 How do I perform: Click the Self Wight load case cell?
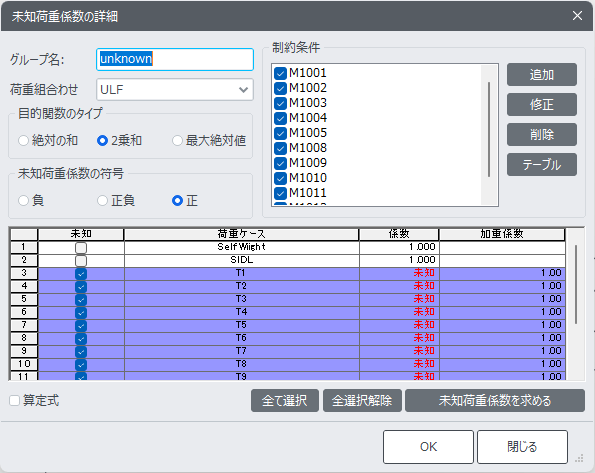pos(241,247)
